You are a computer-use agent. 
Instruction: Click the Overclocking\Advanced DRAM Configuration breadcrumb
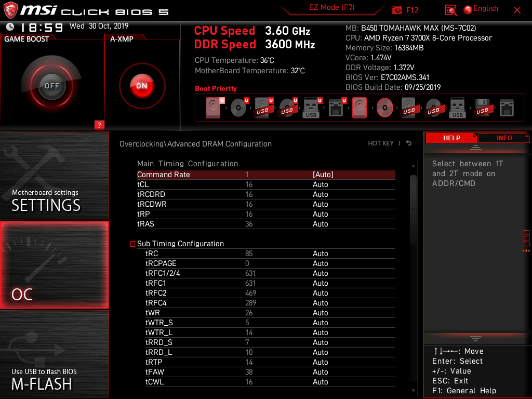(x=195, y=144)
